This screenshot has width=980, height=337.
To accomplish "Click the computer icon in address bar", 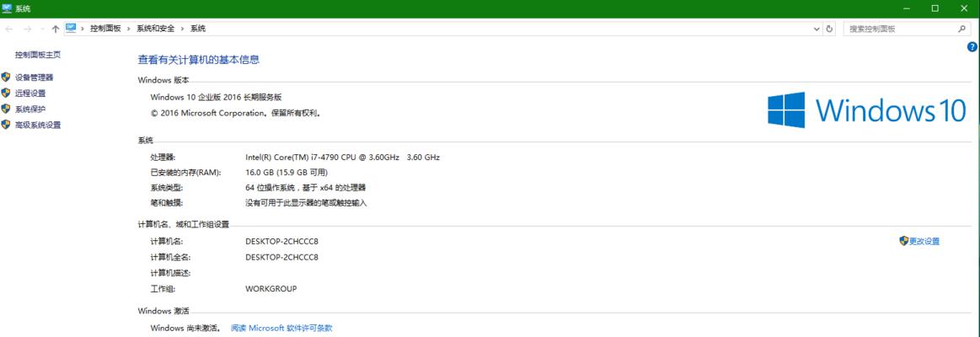I will (x=71, y=28).
